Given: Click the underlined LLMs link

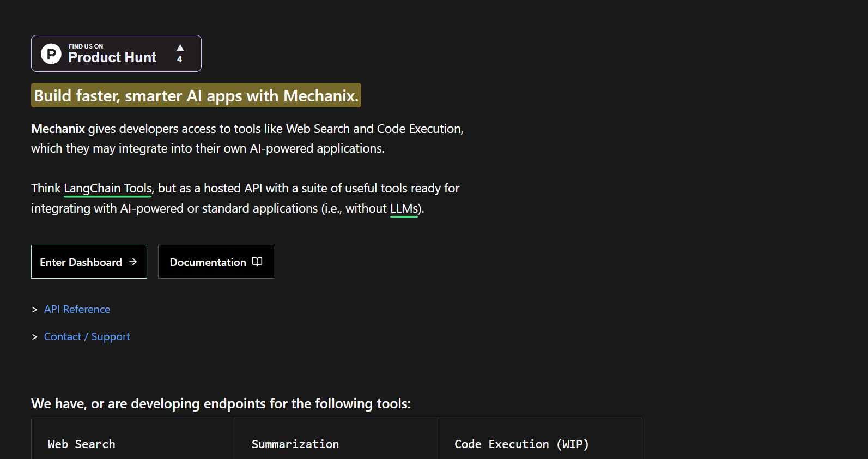Looking at the screenshot, I should [x=404, y=209].
